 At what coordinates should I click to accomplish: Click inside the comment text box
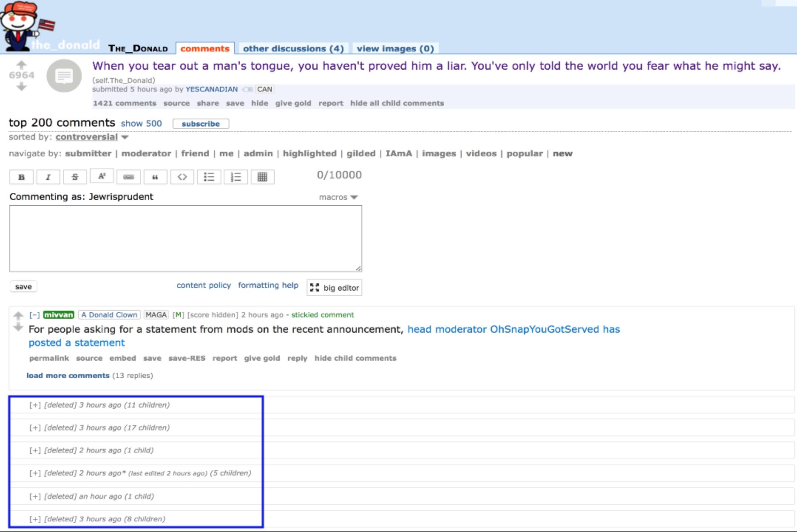(x=185, y=239)
